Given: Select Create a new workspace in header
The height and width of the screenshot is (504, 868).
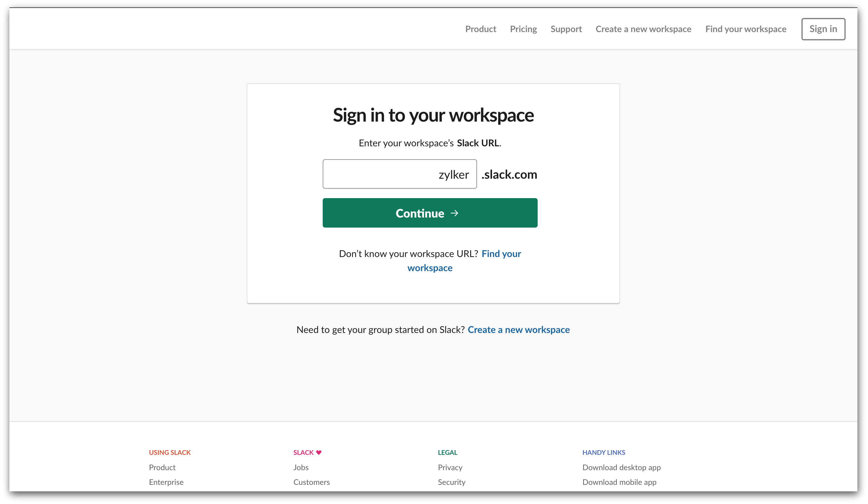Looking at the screenshot, I should (x=643, y=29).
